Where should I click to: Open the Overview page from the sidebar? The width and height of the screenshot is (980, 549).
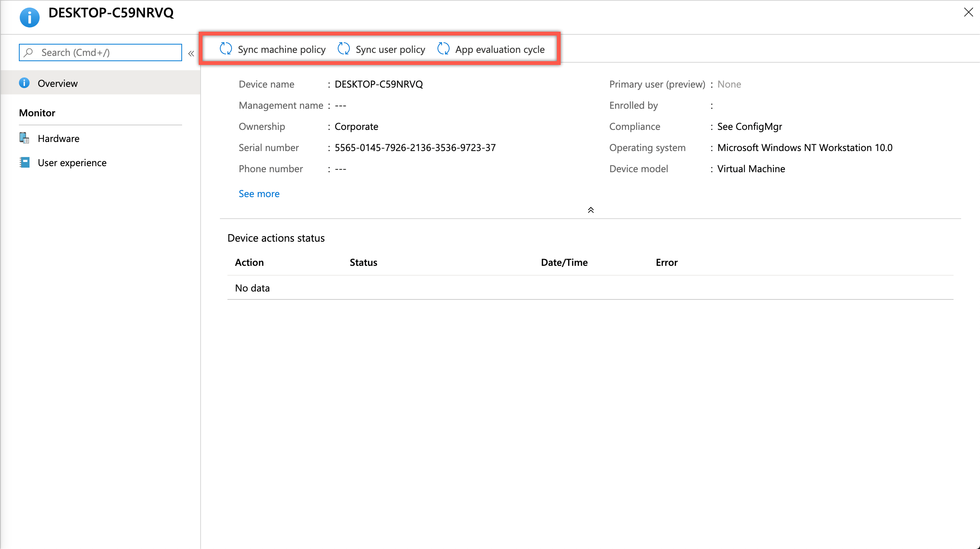point(57,83)
